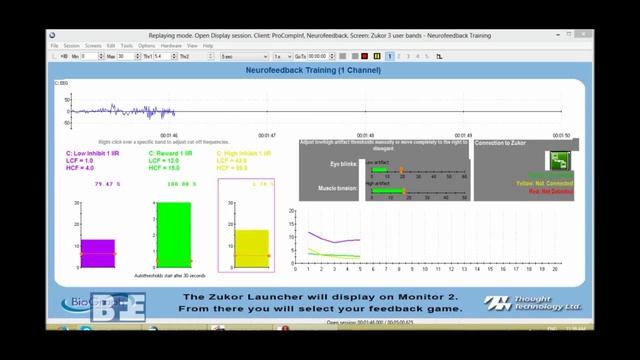Click the 00:01:47 time axis label

(267, 136)
